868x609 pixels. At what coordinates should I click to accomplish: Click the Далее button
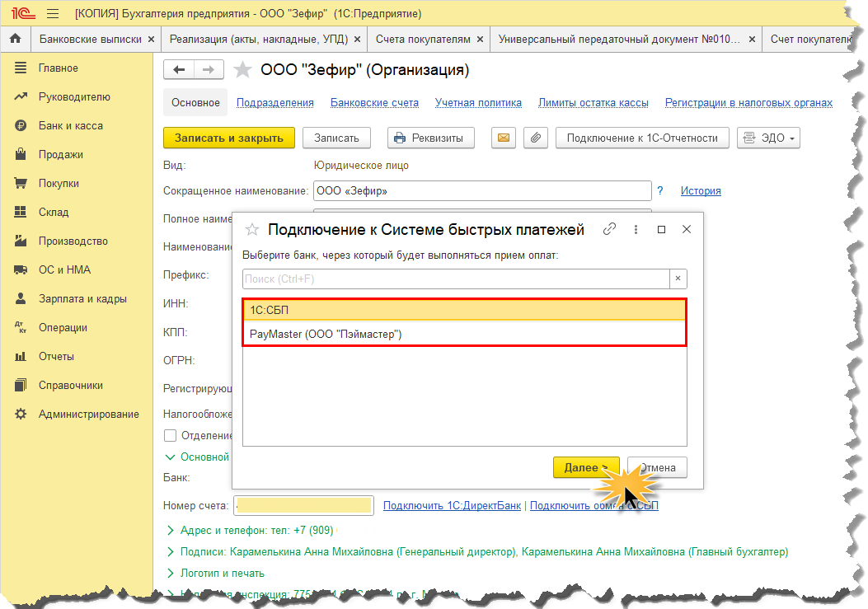(x=586, y=467)
